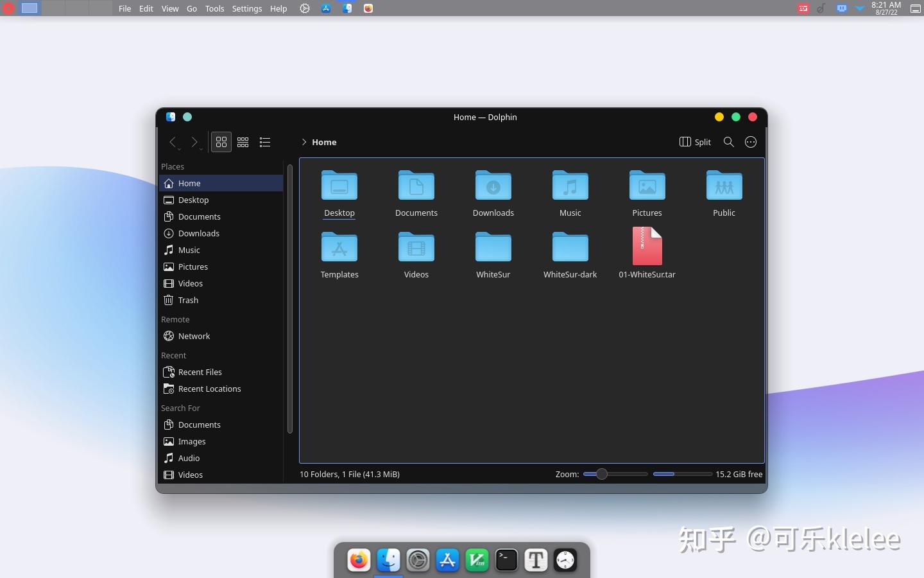This screenshot has width=924, height=578.
Task: Switch to the Details list view
Action: [x=264, y=142]
